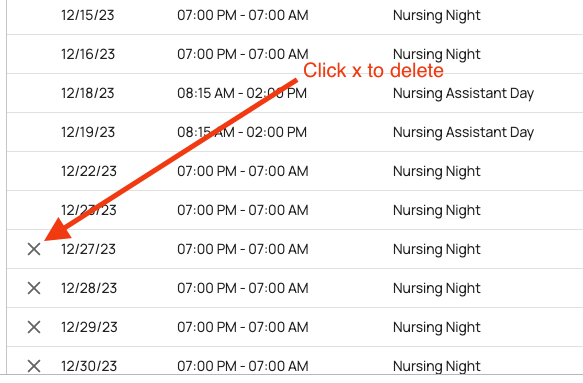
Task: Click Nursing Night on the 12/27/23 row
Action: pyautogui.click(x=437, y=250)
